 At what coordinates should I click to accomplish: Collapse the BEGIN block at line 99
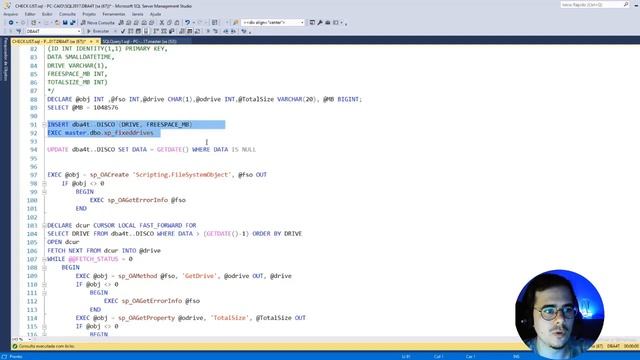coord(44,192)
